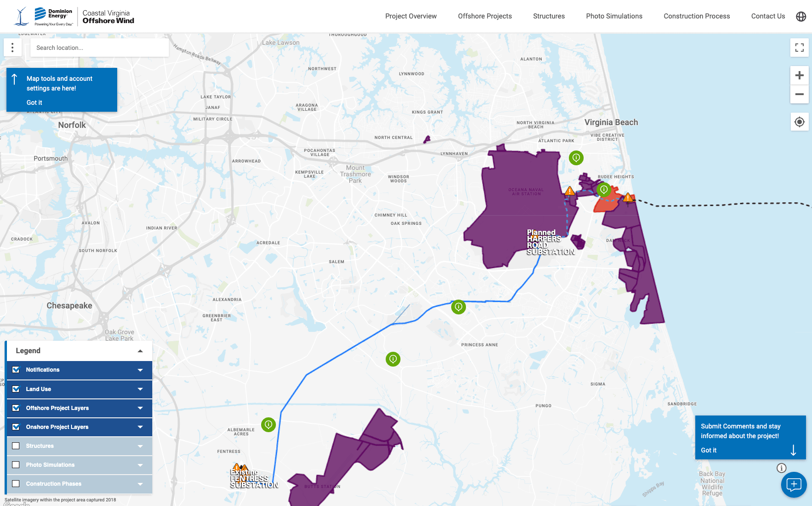Click the purple Oceana Naval Air Station area
The image size is (812, 506).
(x=521, y=208)
